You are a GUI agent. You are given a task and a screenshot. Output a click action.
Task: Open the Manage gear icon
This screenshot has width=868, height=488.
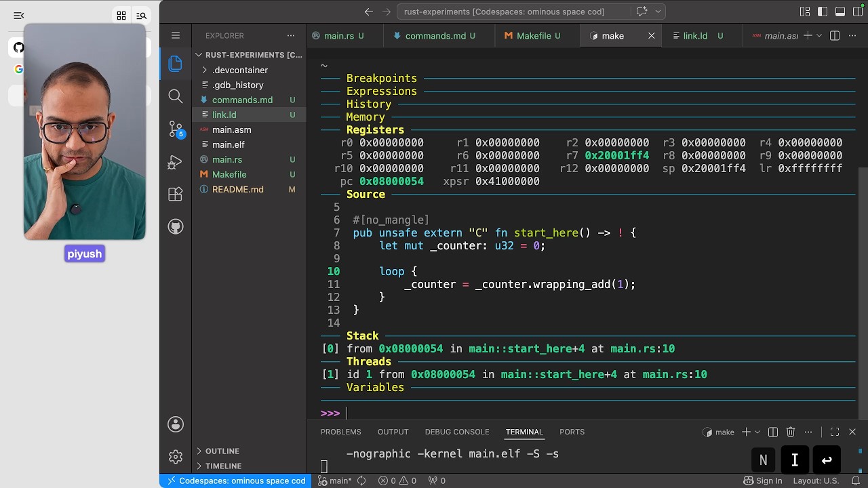(x=176, y=457)
